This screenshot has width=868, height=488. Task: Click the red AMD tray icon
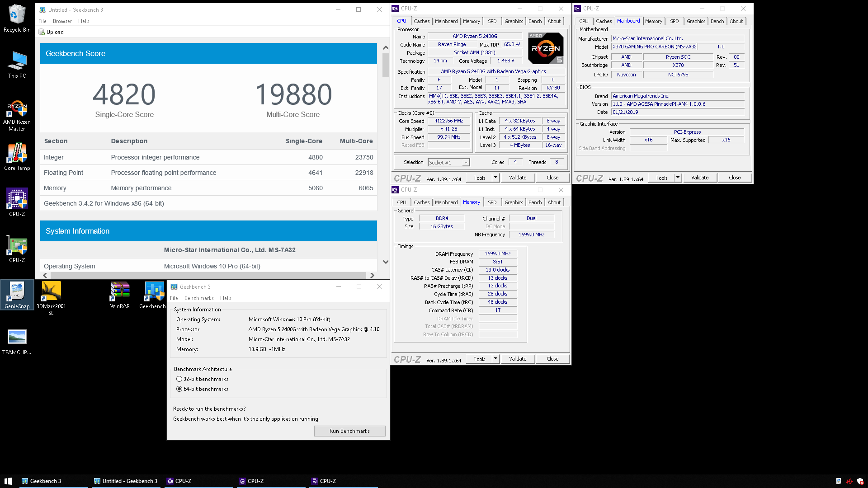pos(849,481)
